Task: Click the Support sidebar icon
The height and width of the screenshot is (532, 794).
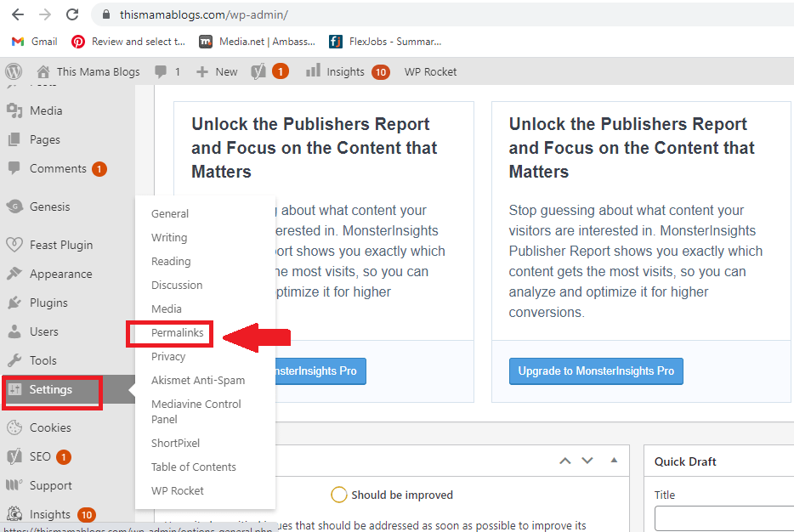Action: [14, 485]
